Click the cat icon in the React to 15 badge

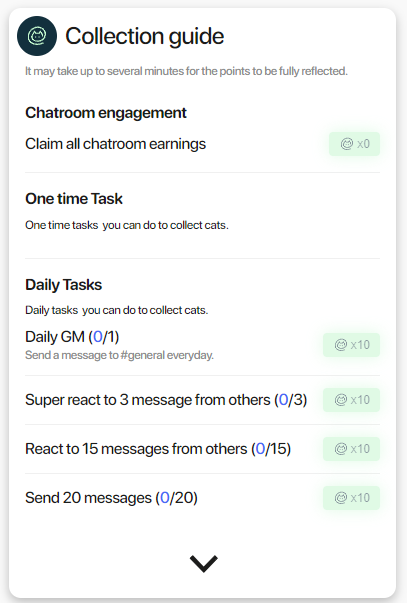(x=340, y=449)
